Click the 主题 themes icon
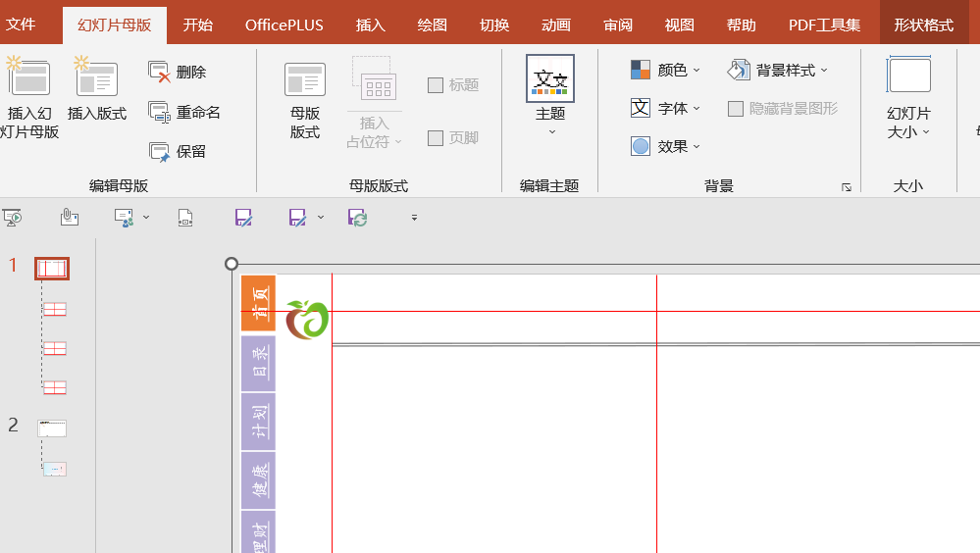980x553 pixels. (550, 78)
